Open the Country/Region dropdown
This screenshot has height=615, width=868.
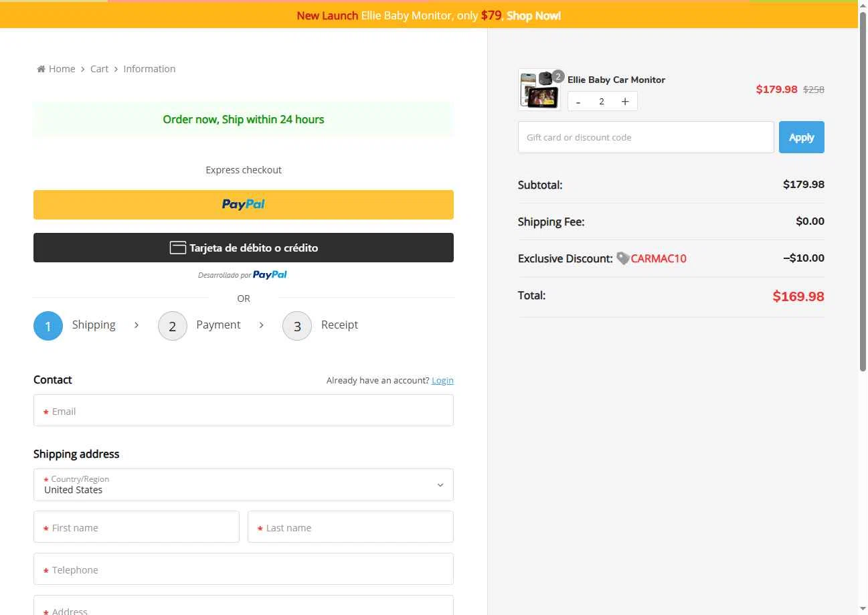(x=244, y=485)
